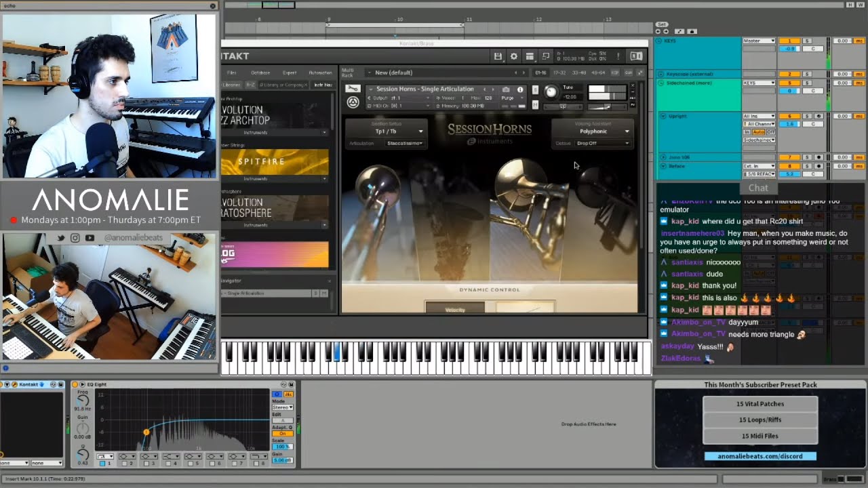Solo the KEYS track
Viewport: 868px width, 488px height.
807,41
